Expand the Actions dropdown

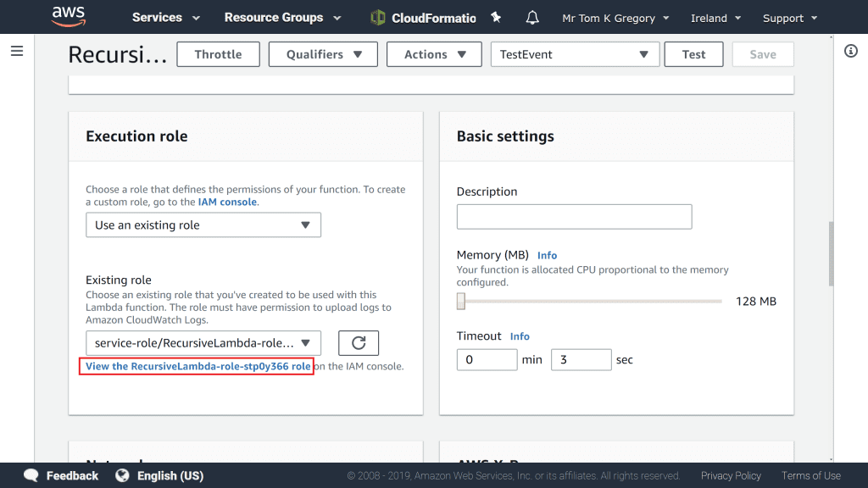[434, 54]
